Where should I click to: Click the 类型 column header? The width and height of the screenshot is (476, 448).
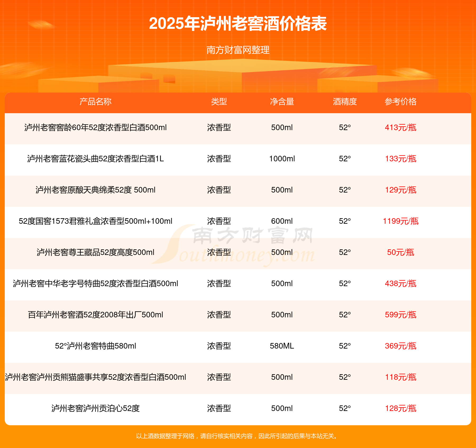219,102
